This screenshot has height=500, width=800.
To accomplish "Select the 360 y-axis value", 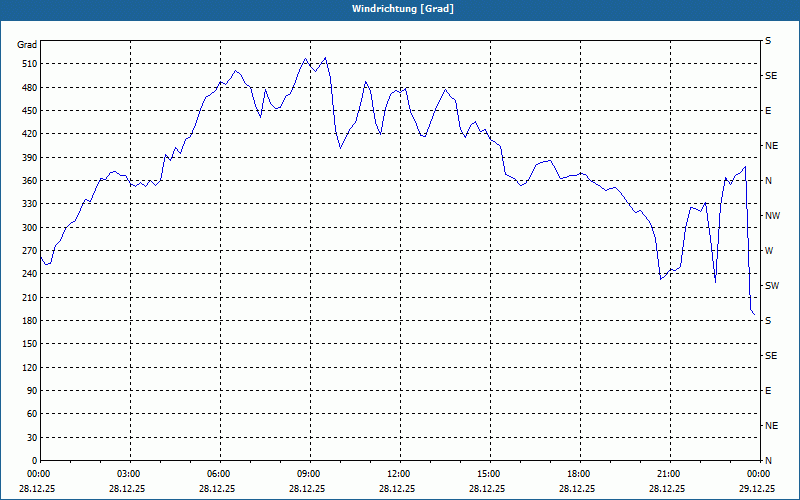I will [30, 181].
